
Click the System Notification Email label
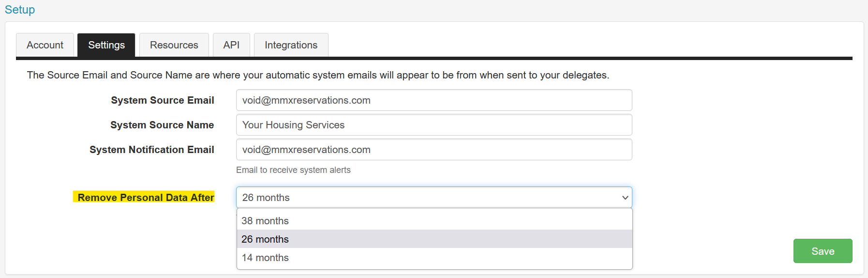pyautogui.click(x=152, y=150)
